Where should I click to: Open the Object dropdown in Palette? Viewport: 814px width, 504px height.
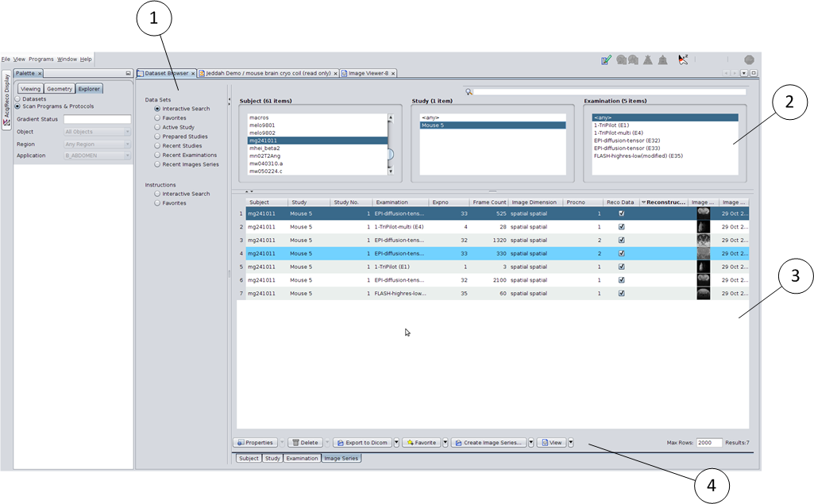tap(97, 132)
